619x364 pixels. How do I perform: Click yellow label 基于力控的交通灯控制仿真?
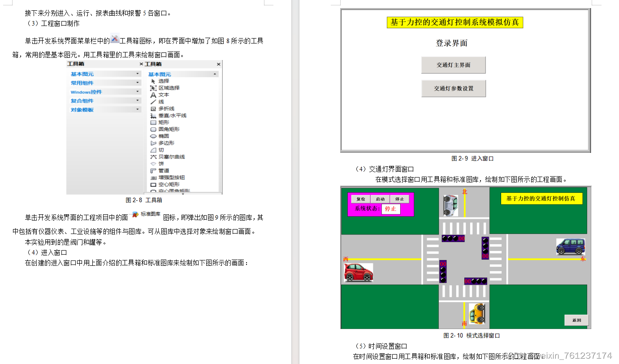(541, 199)
